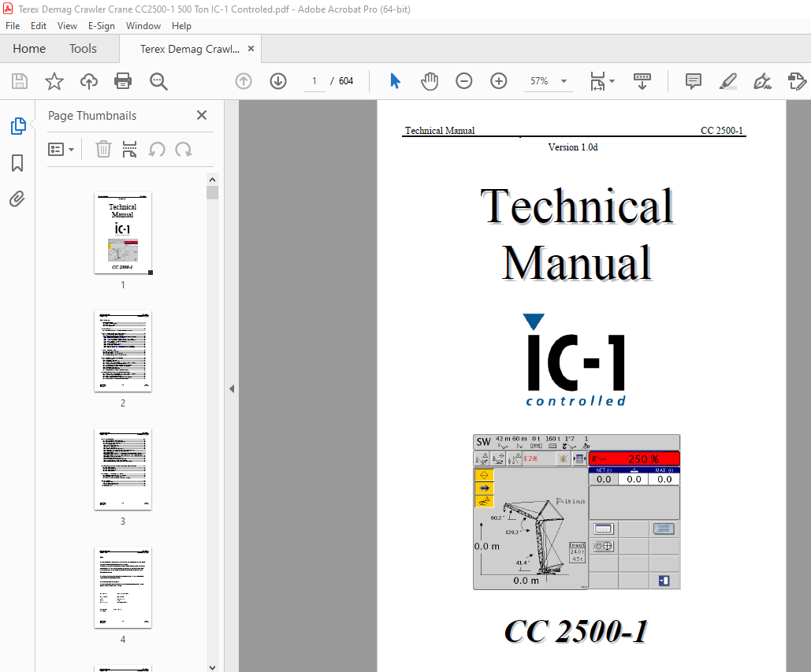Close the Page Thumbnails panel
811x672 pixels.
pyautogui.click(x=202, y=115)
